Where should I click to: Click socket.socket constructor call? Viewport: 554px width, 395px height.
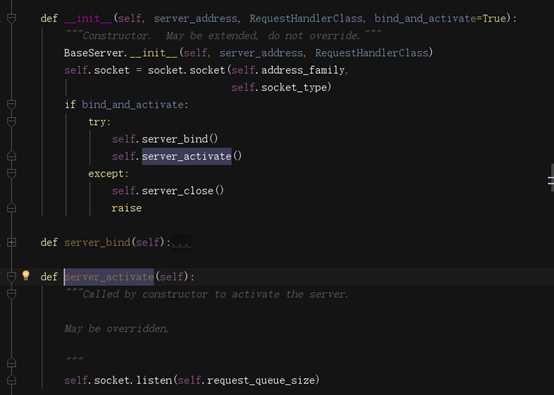click(x=186, y=70)
